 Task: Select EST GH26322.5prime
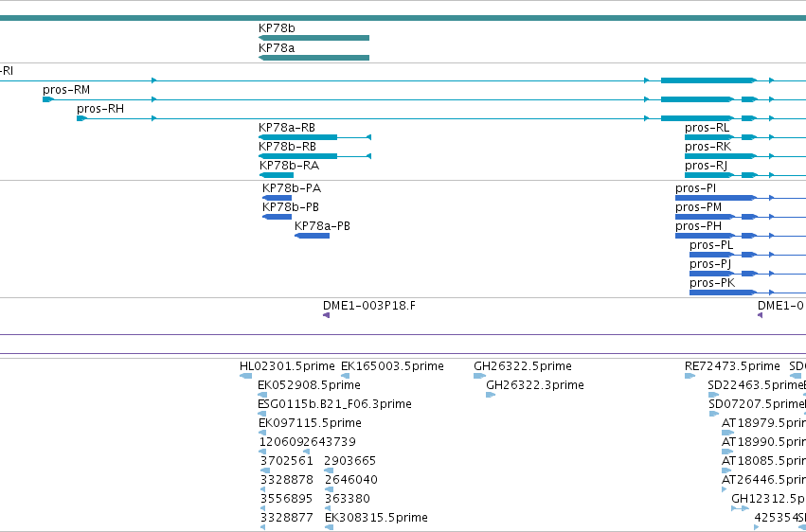[479, 376]
